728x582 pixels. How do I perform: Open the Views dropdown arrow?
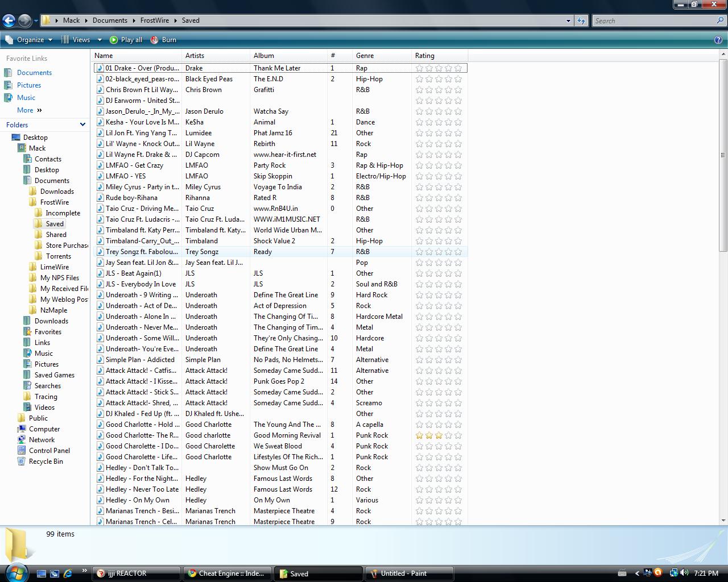(x=100, y=40)
